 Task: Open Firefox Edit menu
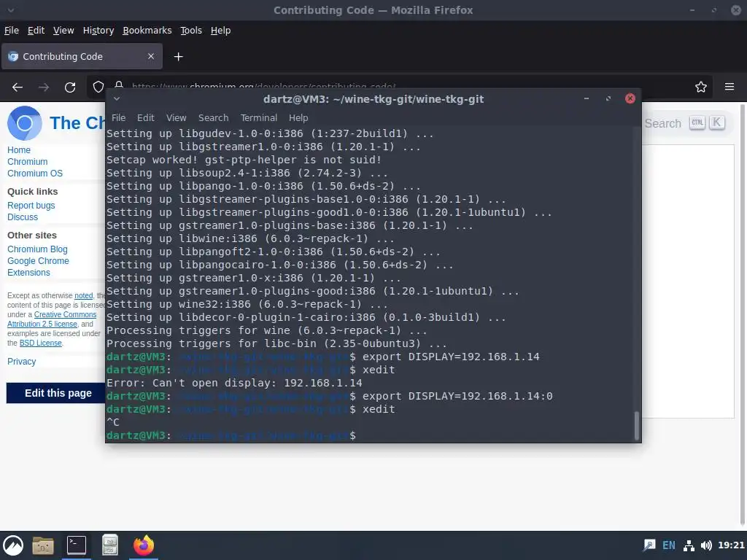tap(36, 31)
